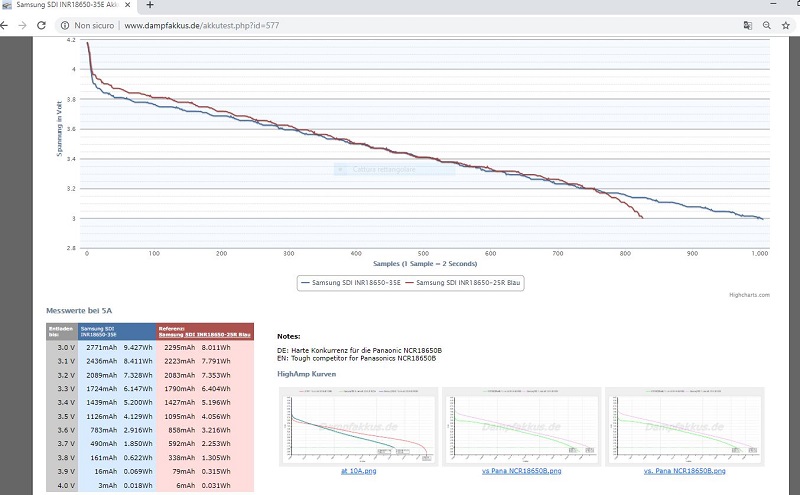
Task: Open the zoom magnifier icon in address bar
Action: tap(766, 26)
